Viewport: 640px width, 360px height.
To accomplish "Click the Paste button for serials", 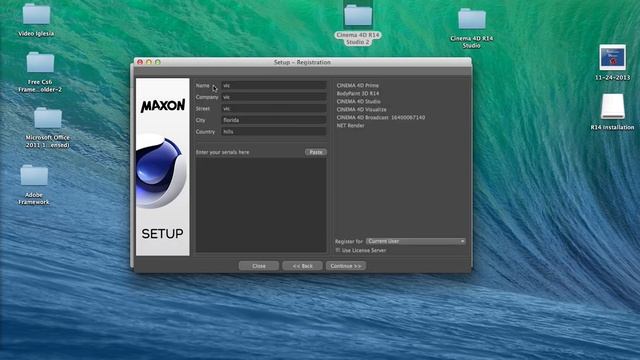I will click(316, 152).
